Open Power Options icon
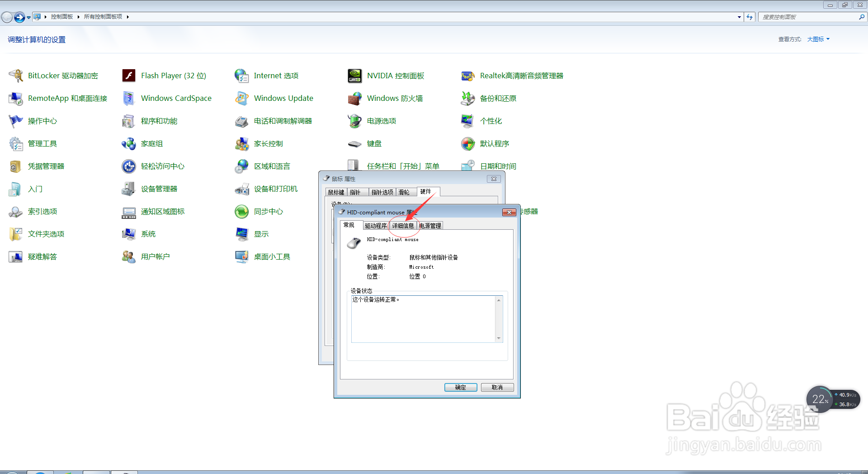Screen dimensions: 868x474 (x=355, y=121)
